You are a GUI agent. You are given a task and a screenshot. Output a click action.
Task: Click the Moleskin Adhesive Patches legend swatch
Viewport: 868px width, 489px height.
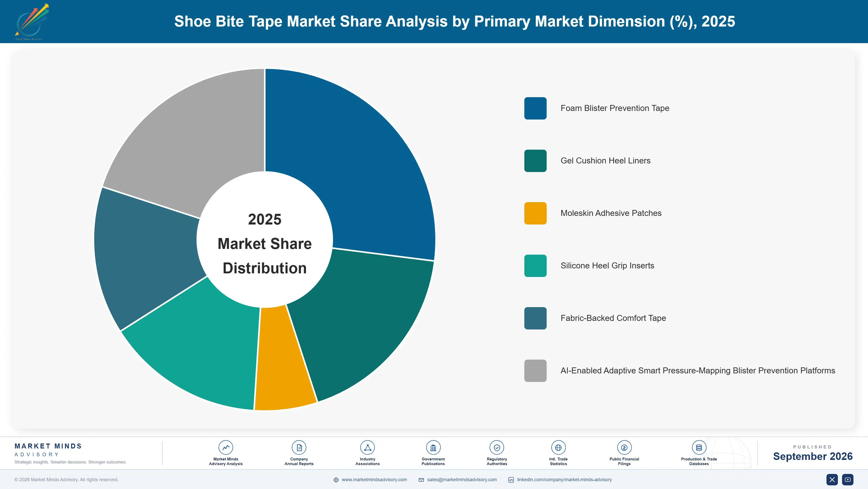tap(535, 213)
